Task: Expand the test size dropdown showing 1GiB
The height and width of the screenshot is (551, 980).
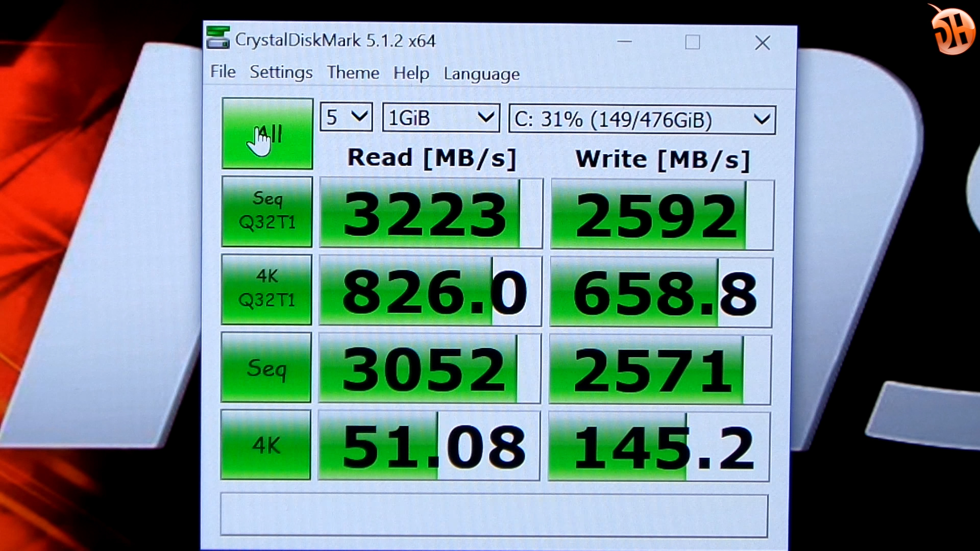Action: pyautogui.click(x=441, y=118)
